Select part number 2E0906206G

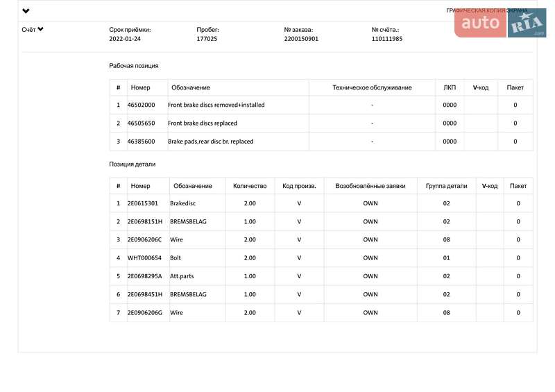point(145,313)
